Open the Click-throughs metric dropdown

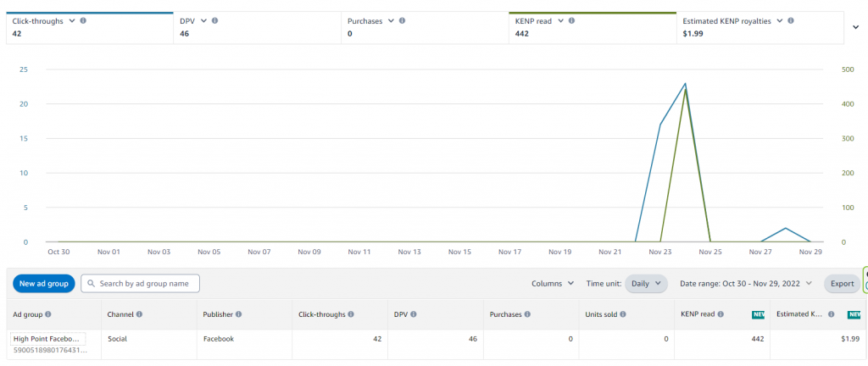[x=72, y=20]
